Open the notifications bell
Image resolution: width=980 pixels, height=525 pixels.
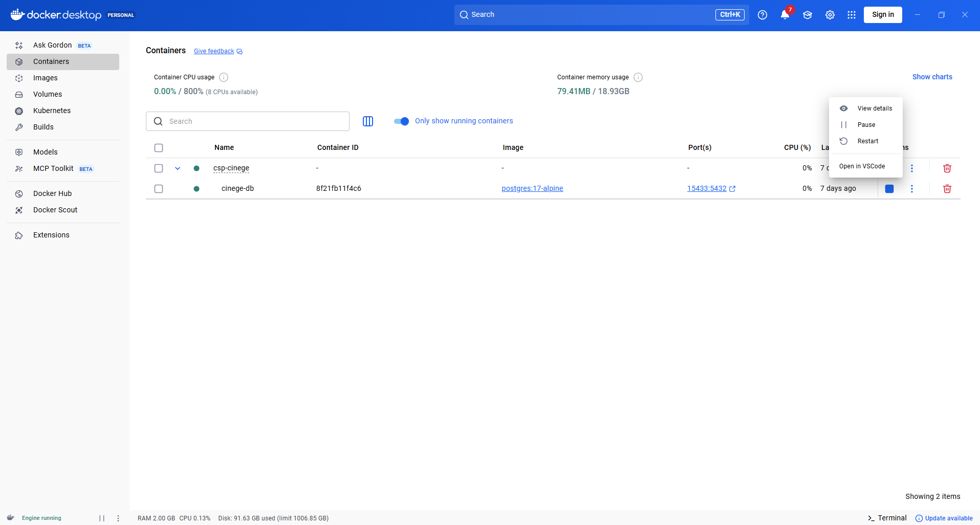785,15
